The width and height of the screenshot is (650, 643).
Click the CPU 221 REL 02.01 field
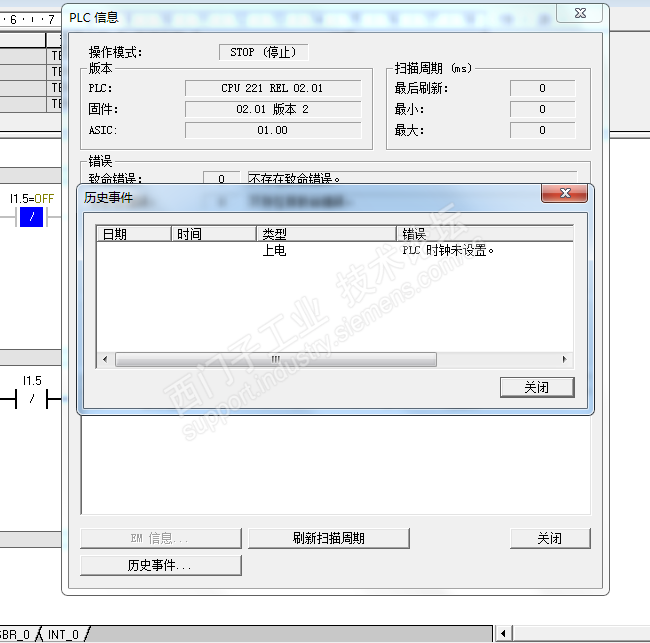pyautogui.click(x=273, y=88)
